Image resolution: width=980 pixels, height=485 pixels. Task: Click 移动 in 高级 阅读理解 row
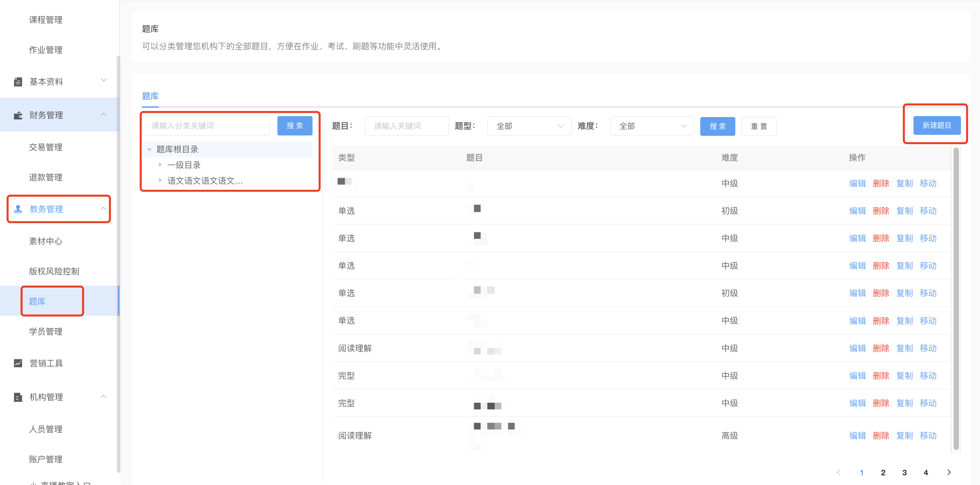pos(928,435)
